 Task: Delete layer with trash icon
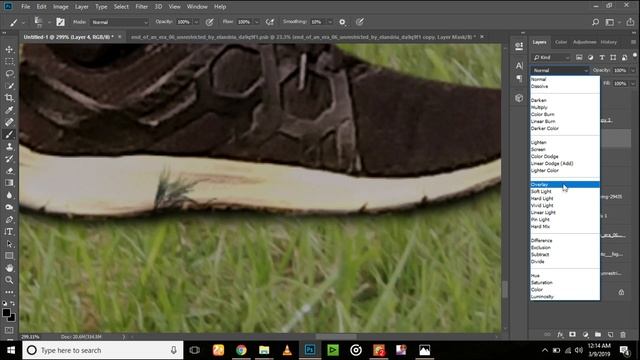(x=623, y=334)
